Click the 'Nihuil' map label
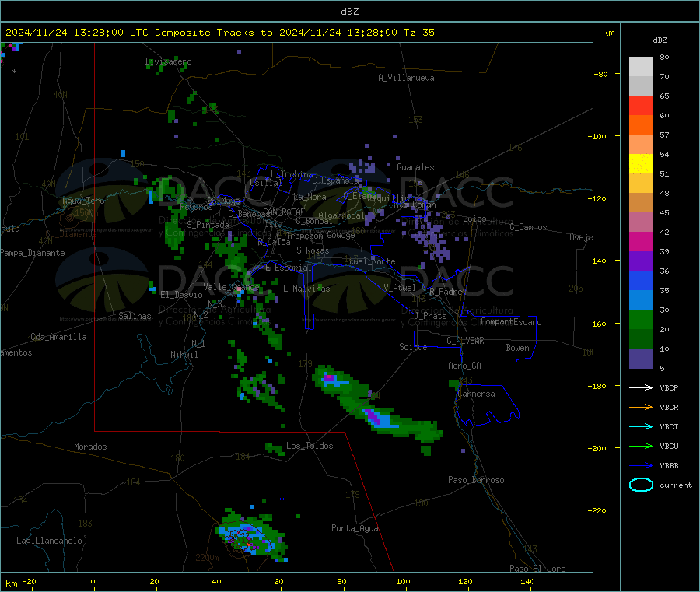The image size is (700, 592). point(184,355)
